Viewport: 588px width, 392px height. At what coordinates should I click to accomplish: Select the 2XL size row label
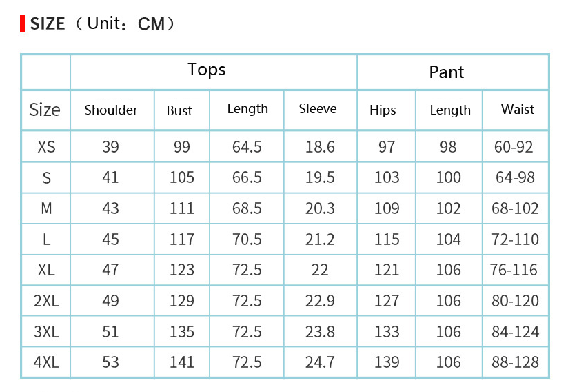tap(46, 301)
